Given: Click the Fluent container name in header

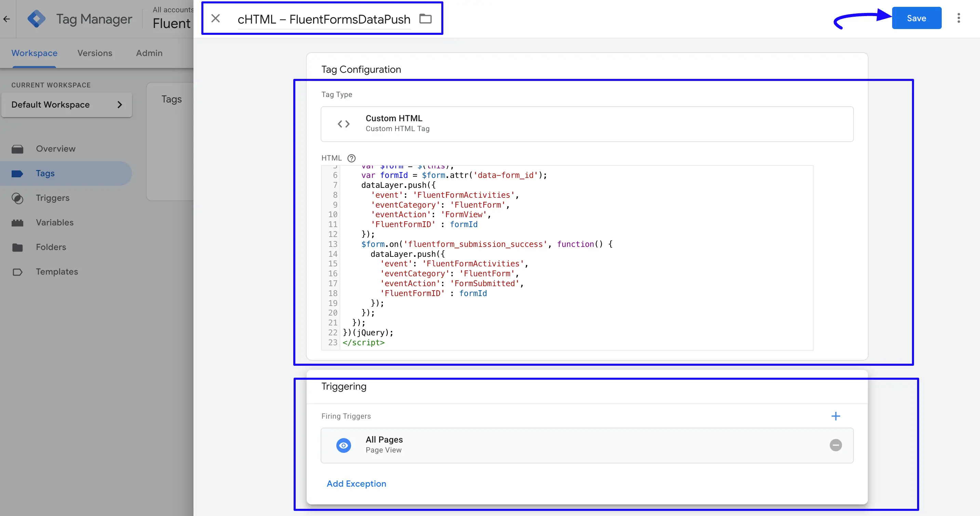Looking at the screenshot, I should pos(171,23).
